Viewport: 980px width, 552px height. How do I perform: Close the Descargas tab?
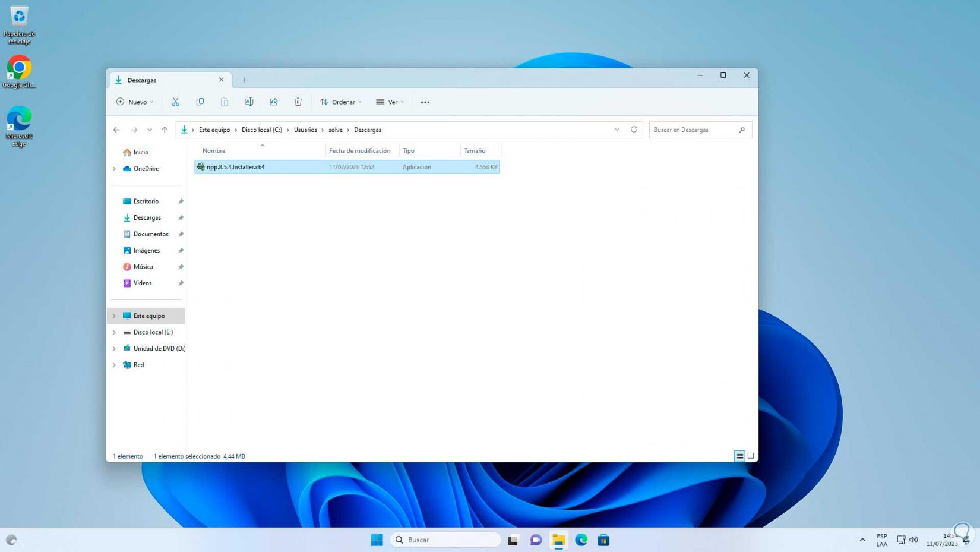click(x=221, y=80)
